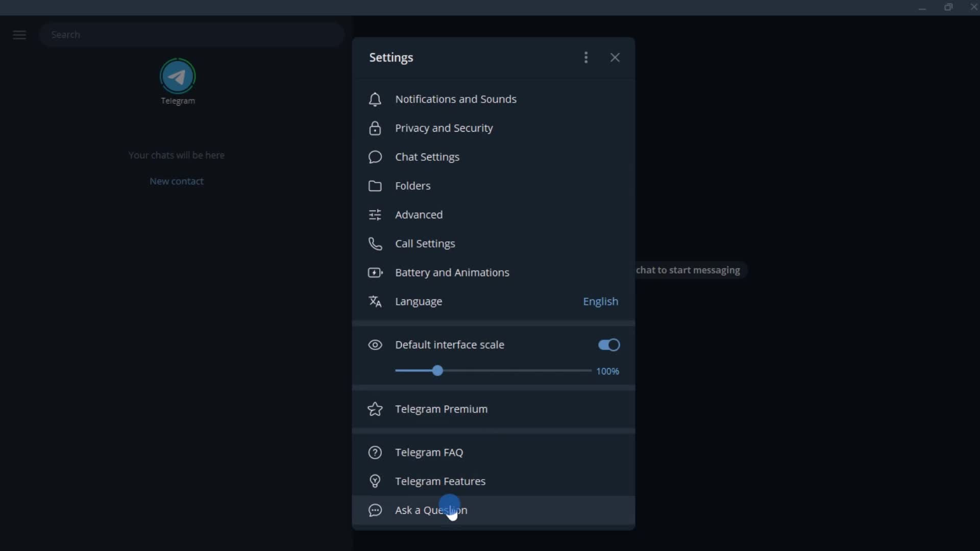Click the eye icon beside Default interface scale

[375, 345]
